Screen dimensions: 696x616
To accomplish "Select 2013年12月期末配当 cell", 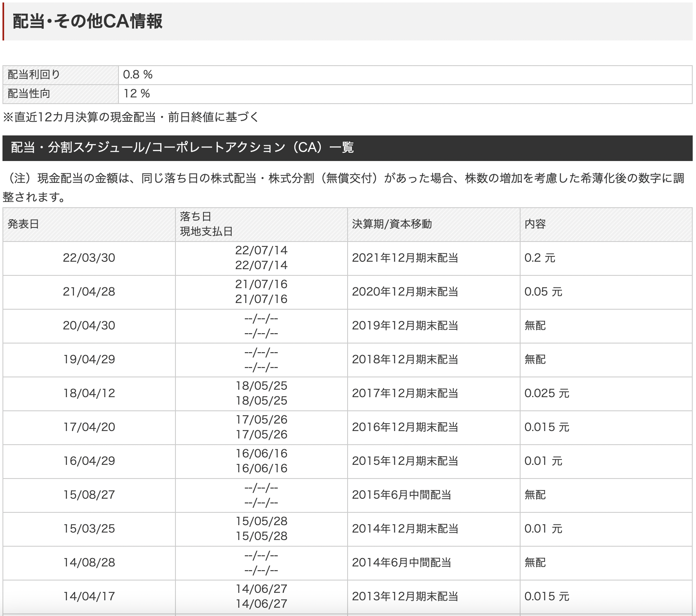I will pyautogui.click(x=433, y=597).
